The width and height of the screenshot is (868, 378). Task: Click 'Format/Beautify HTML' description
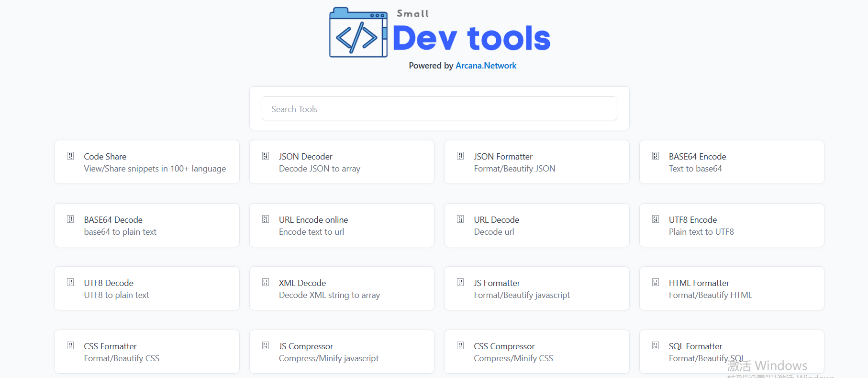[710, 295]
